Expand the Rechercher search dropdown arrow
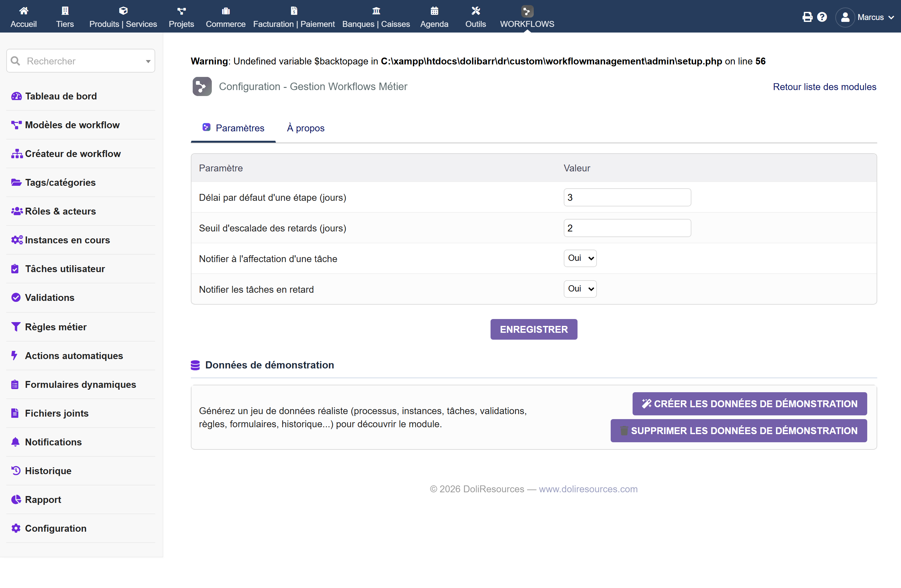This screenshot has height=588, width=901. point(148,61)
